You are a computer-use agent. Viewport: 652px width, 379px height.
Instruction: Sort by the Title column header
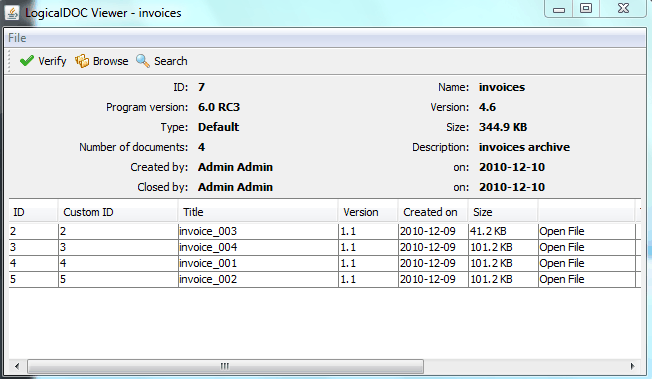click(258, 212)
